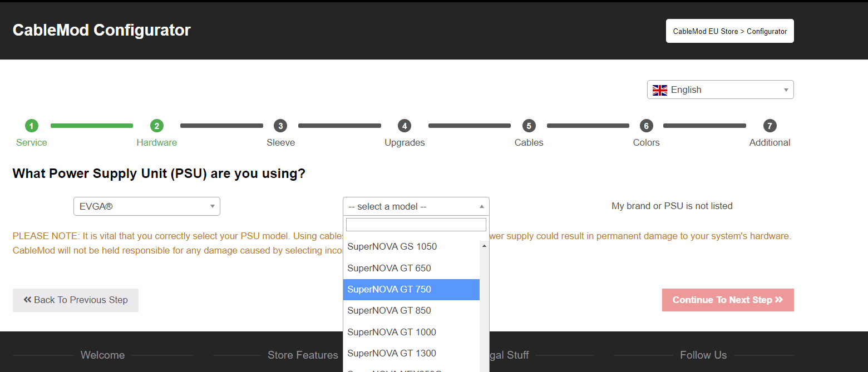Screen dimensions: 868x372
Task: Click the Additional step label
Action: click(x=770, y=142)
